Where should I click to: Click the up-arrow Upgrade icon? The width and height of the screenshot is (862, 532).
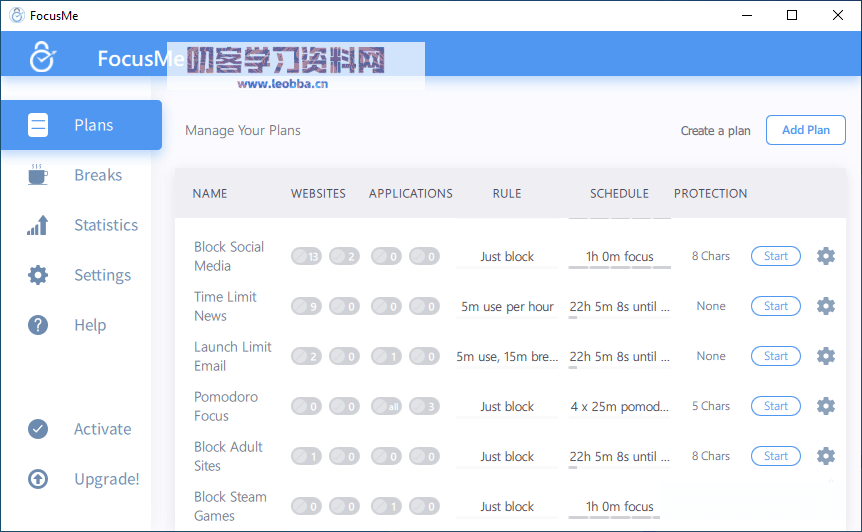(38, 479)
